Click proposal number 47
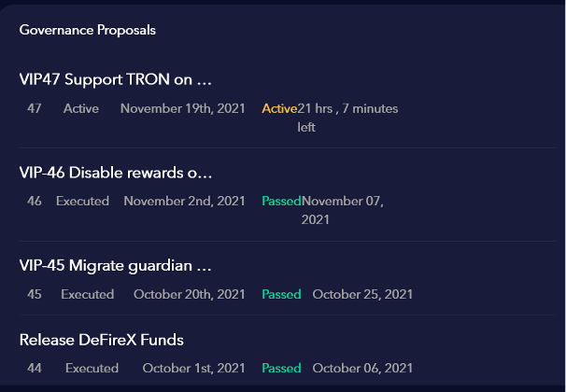Screen dimensions: 566x392 pyautogui.click(x=35, y=108)
